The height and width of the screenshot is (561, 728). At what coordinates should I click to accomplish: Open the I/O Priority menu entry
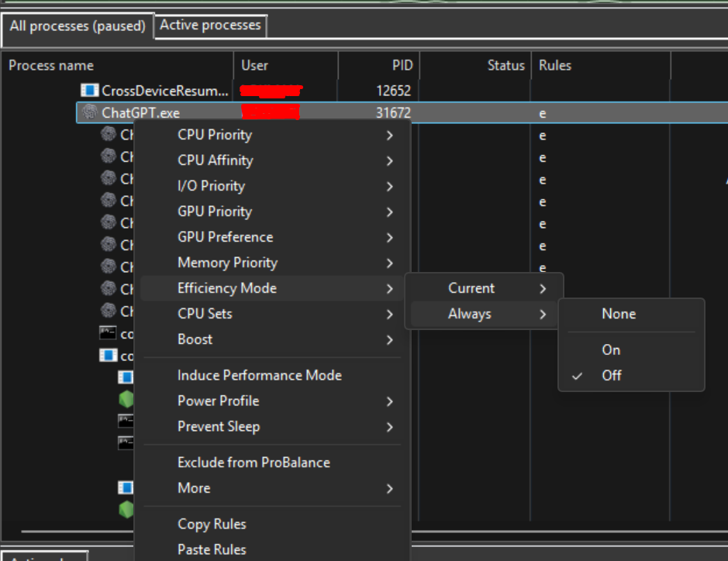click(x=272, y=186)
